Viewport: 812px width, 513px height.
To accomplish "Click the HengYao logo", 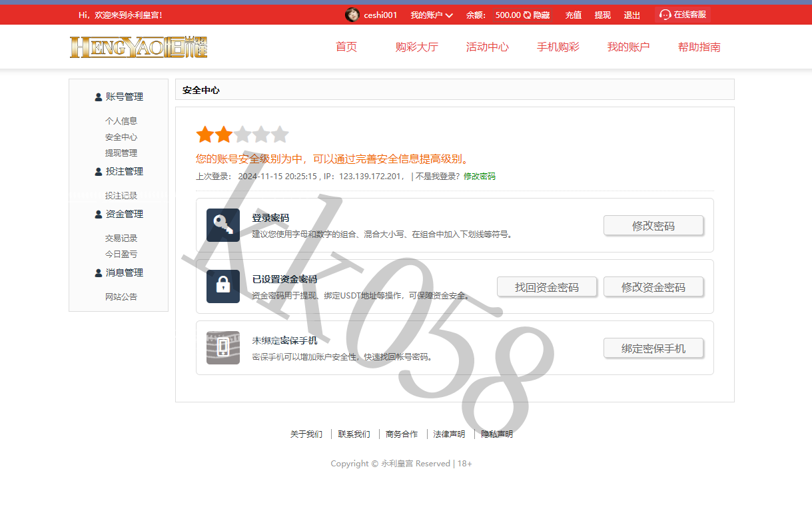I will coord(139,47).
